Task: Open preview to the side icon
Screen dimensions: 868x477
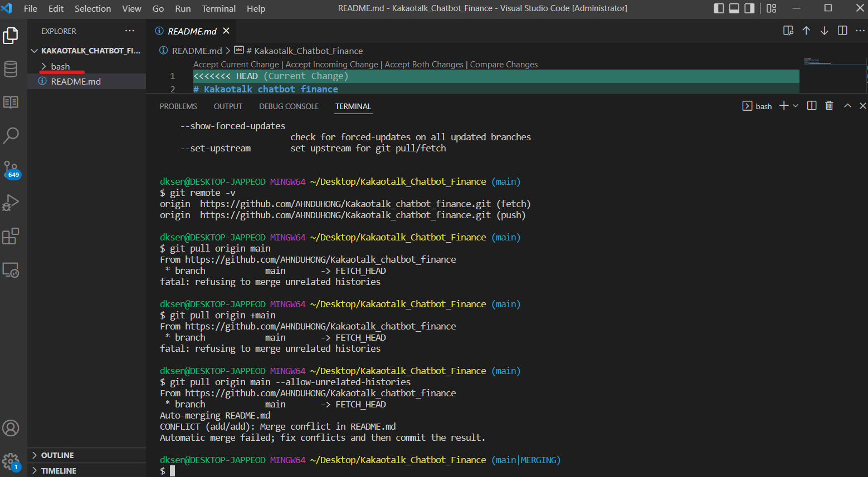Action: [x=788, y=31]
